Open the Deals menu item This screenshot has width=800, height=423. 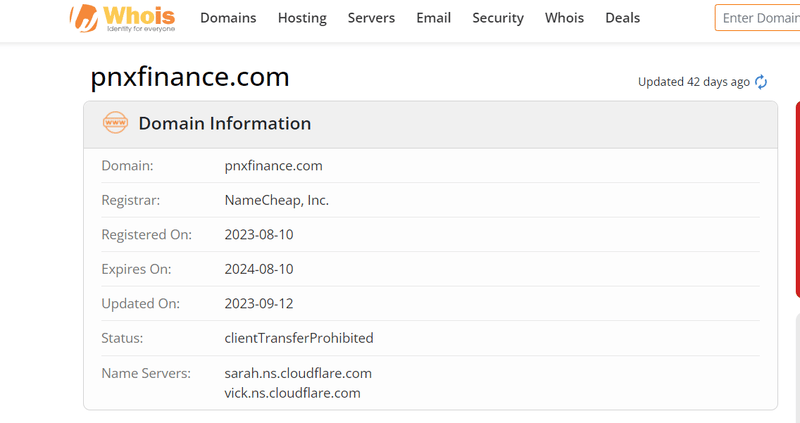pos(622,18)
